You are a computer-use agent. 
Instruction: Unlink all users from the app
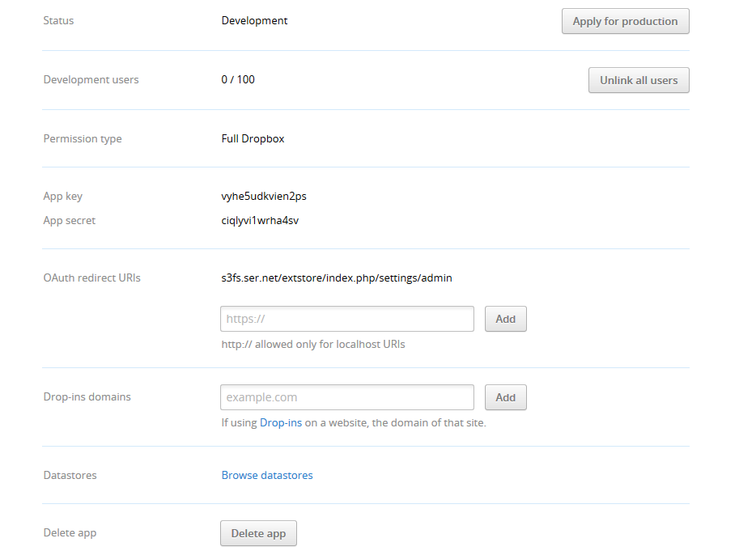639,80
